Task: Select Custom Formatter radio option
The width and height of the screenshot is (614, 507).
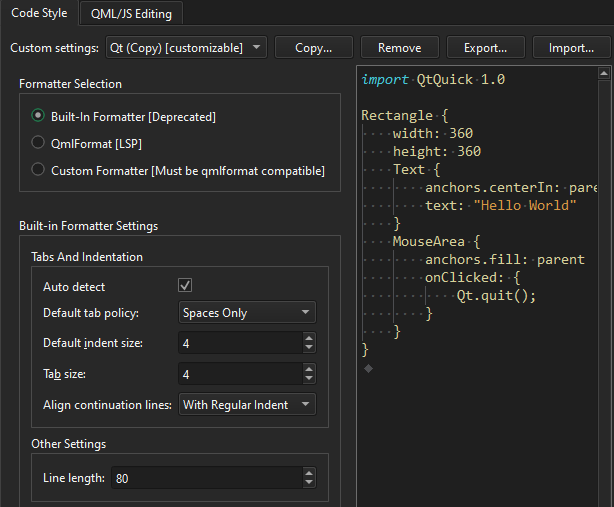Action: 38,170
